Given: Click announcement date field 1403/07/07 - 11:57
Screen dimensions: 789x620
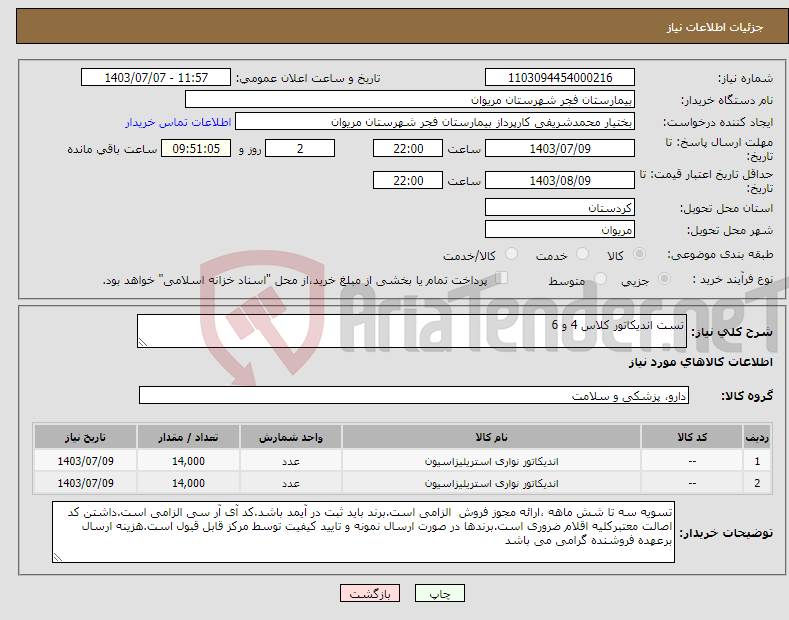Looking at the screenshot, I should tap(156, 78).
